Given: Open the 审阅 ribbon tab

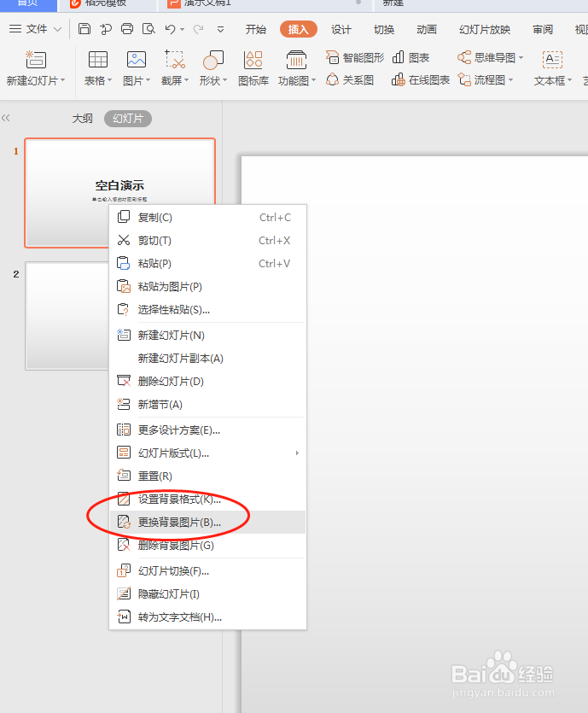Looking at the screenshot, I should pyautogui.click(x=543, y=30).
